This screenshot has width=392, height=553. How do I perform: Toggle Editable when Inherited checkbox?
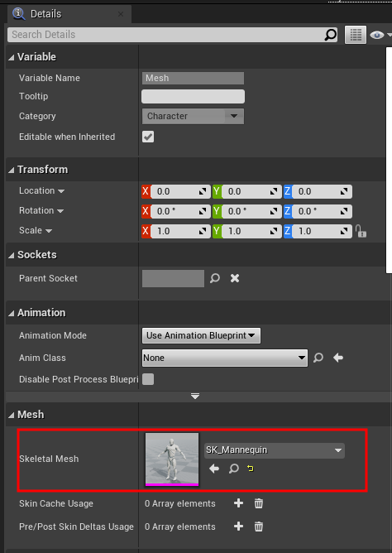point(148,137)
